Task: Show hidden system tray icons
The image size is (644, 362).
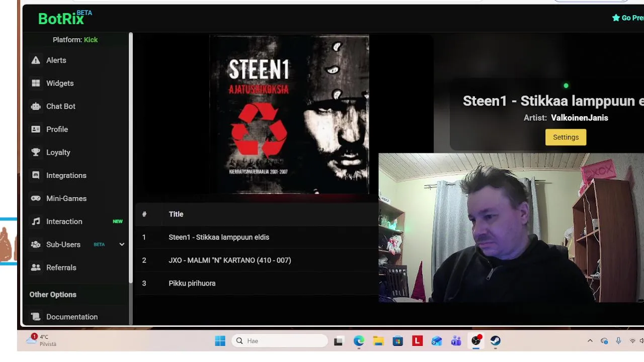Action: [590, 341]
